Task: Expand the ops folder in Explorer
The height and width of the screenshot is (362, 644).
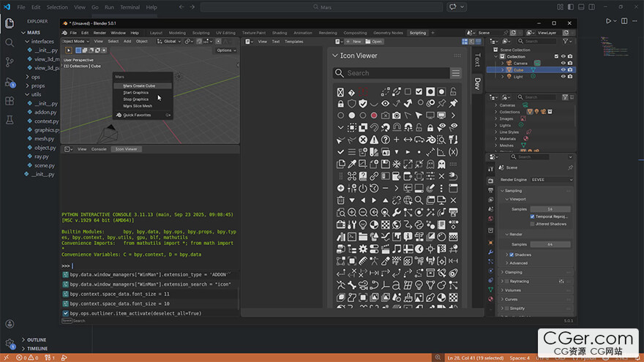Action: click(x=35, y=76)
